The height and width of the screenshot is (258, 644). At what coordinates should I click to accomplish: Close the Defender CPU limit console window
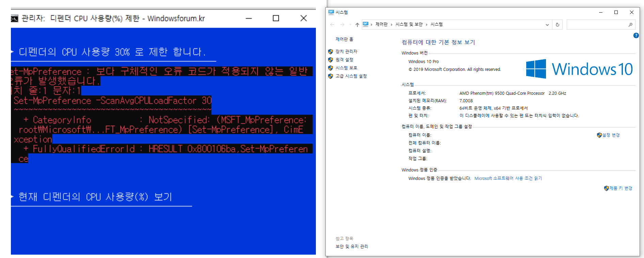click(x=304, y=18)
